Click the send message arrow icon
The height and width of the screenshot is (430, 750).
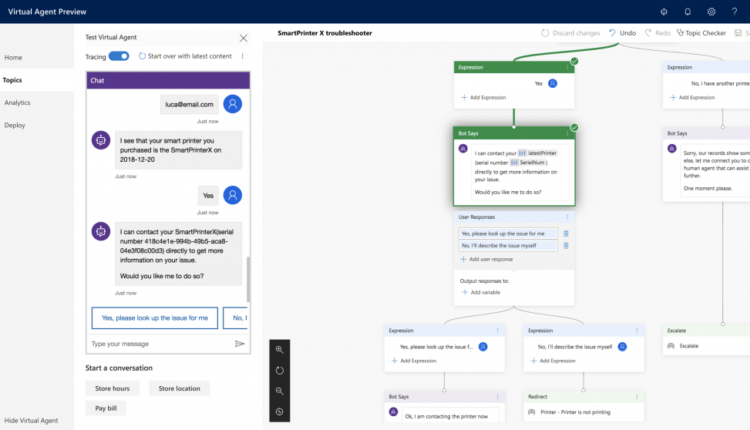point(240,343)
